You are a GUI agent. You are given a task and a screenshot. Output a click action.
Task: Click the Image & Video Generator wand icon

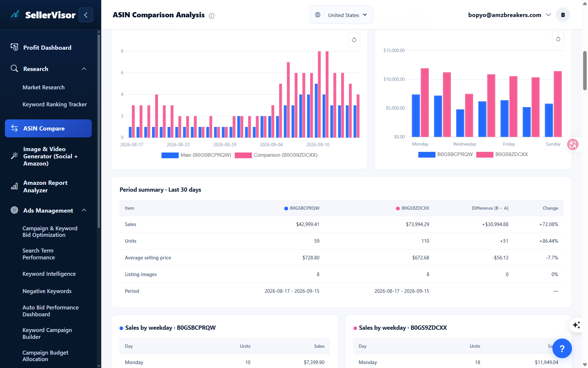pos(14,156)
